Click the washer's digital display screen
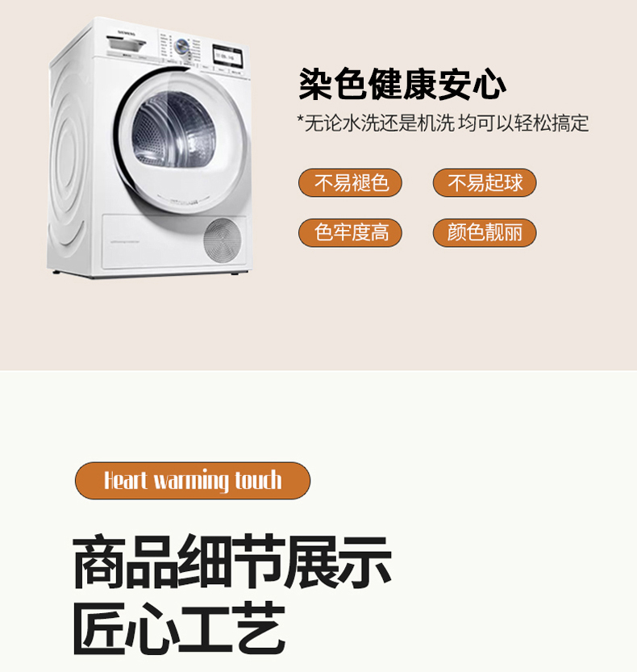The image size is (637, 672). (227, 56)
